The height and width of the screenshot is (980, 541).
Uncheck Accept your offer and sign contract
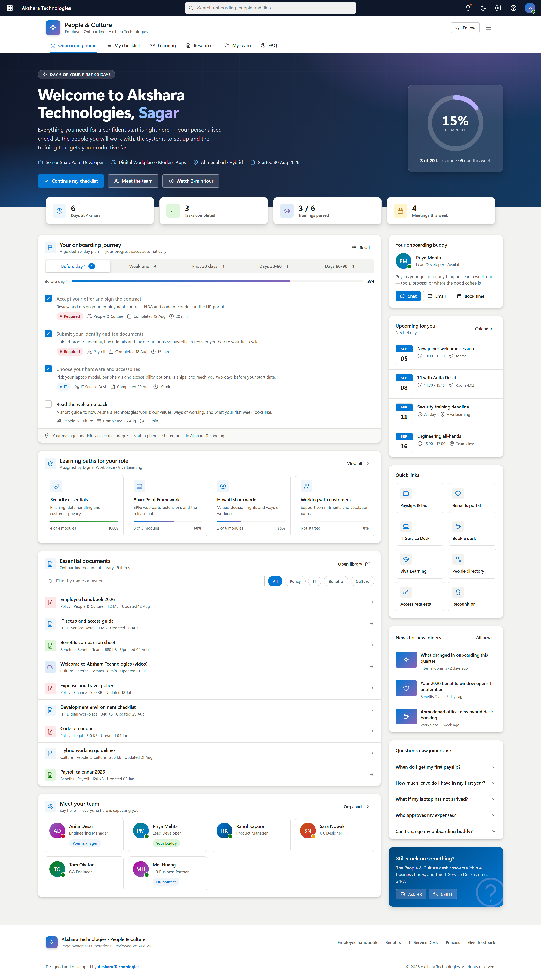(48, 298)
